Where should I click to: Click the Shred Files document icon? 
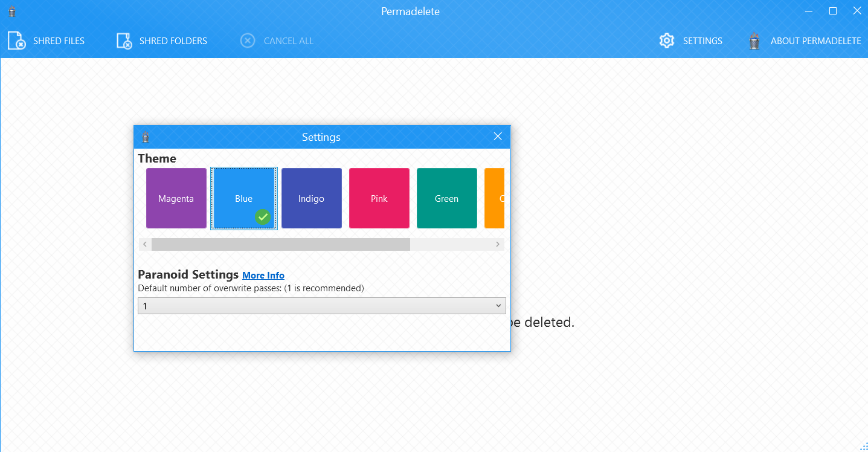[x=16, y=41]
